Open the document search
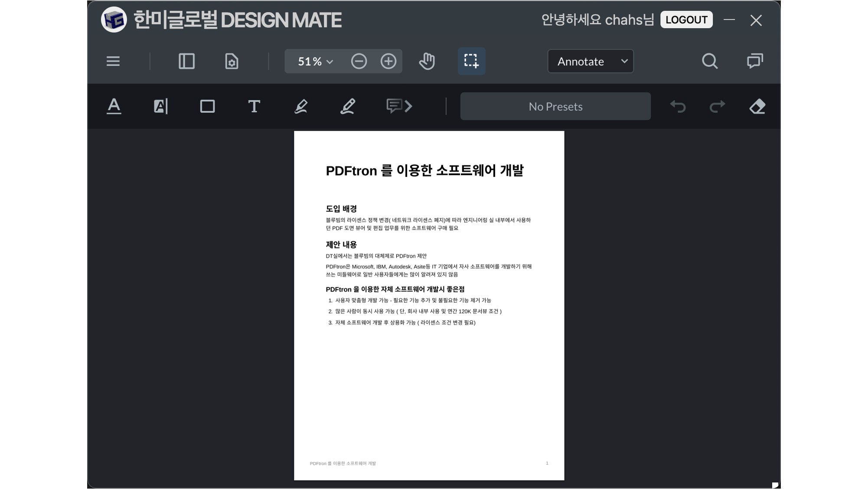This screenshot has width=868, height=489. pyautogui.click(x=710, y=61)
